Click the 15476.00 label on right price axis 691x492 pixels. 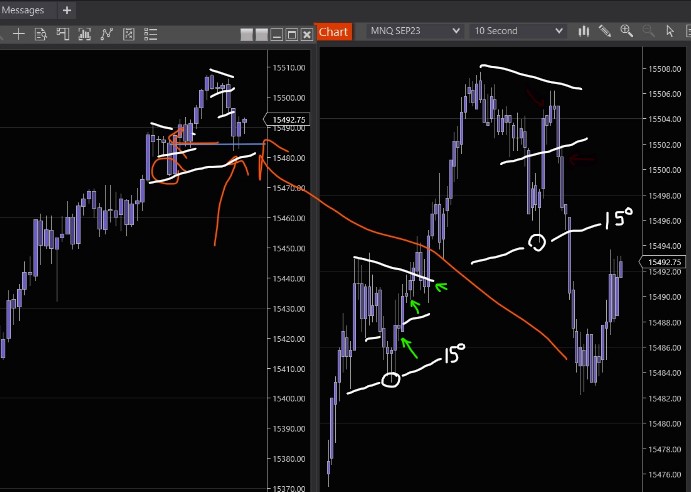click(664, 474)
